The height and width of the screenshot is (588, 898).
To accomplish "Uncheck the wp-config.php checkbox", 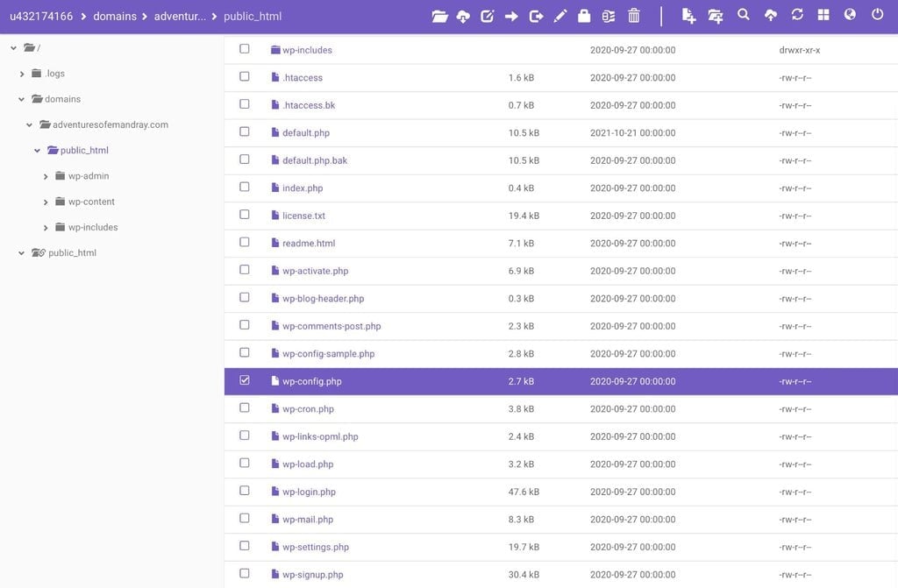I will 244,380.
